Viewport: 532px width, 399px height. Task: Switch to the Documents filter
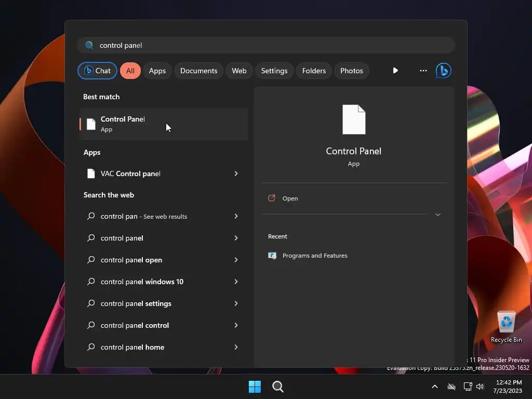pyautogui.click(x=198, y=71)
